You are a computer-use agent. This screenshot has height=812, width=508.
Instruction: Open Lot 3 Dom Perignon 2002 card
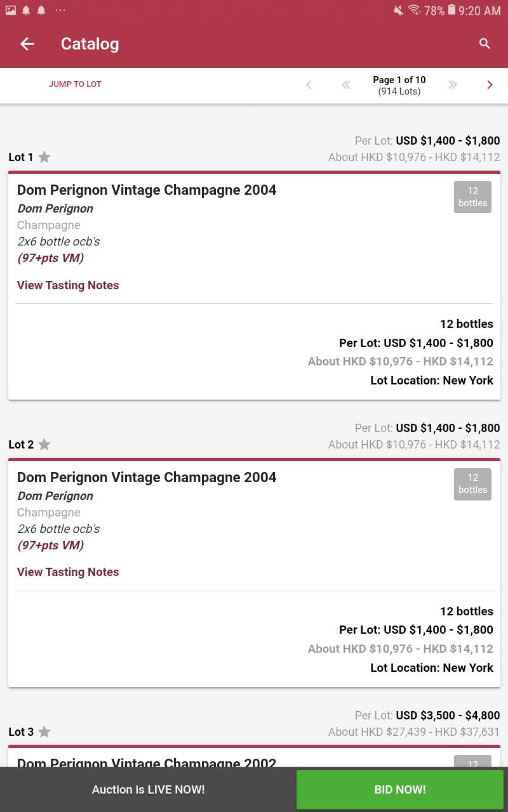[147, 761]
